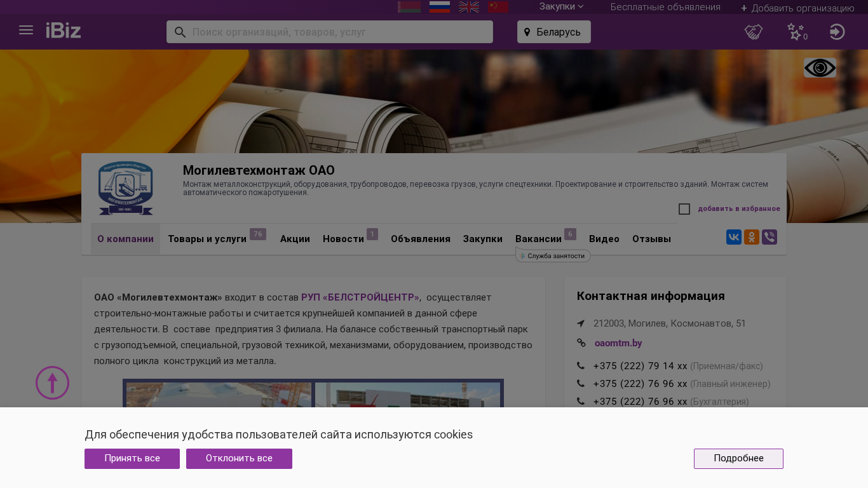
Task: Go to iBiz home via logo
Action: tap(64, 30)
